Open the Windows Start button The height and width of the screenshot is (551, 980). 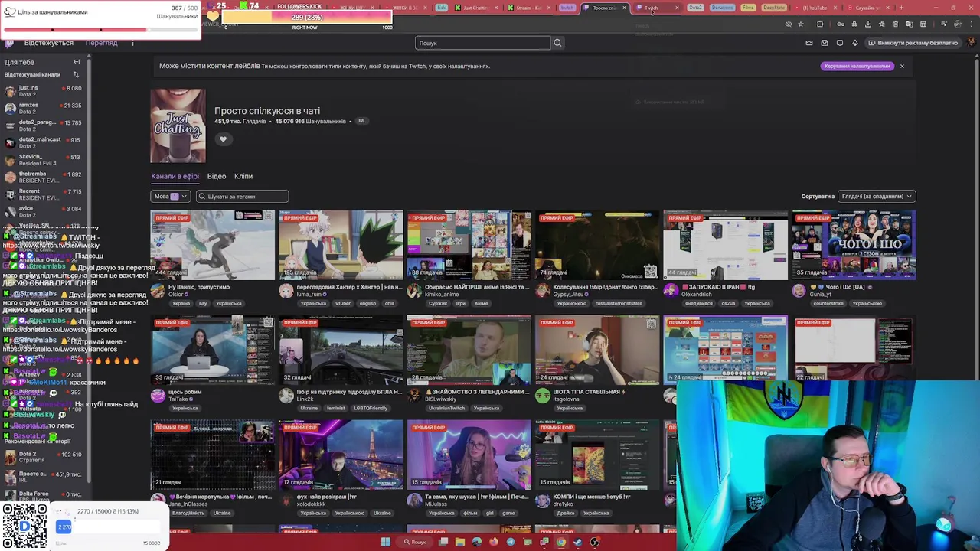(x=386, y=542)
